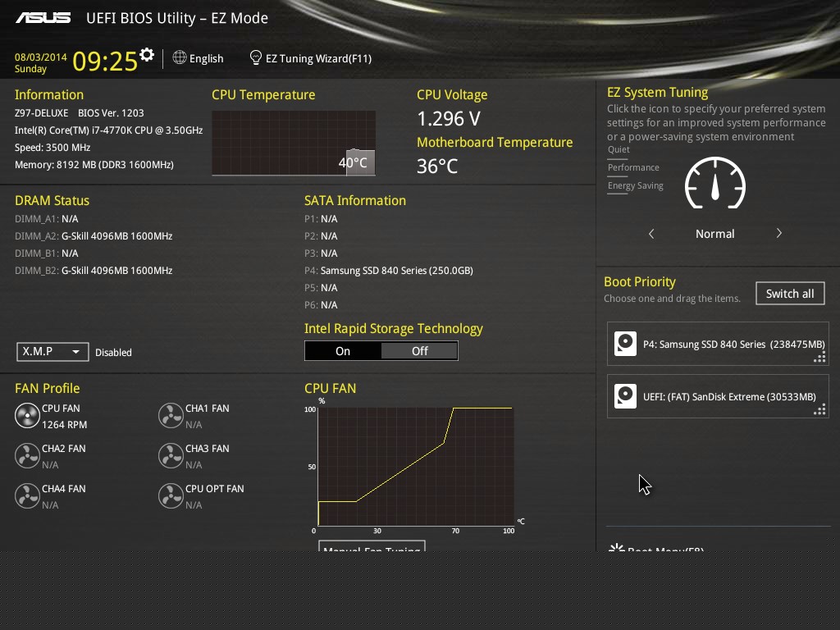The image size is (840, 630).
Task: Click the 09:25 clock time
Action: click(x=105, y=61)
